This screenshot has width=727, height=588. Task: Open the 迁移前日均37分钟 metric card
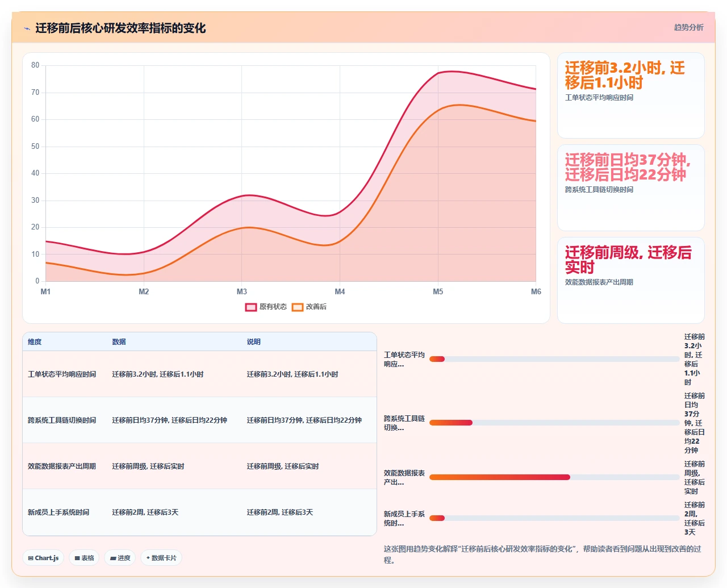631,187
